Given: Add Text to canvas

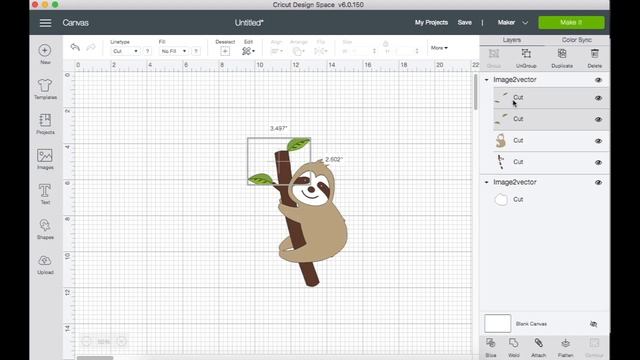Looking at the screenshot, I should point(45,194).
